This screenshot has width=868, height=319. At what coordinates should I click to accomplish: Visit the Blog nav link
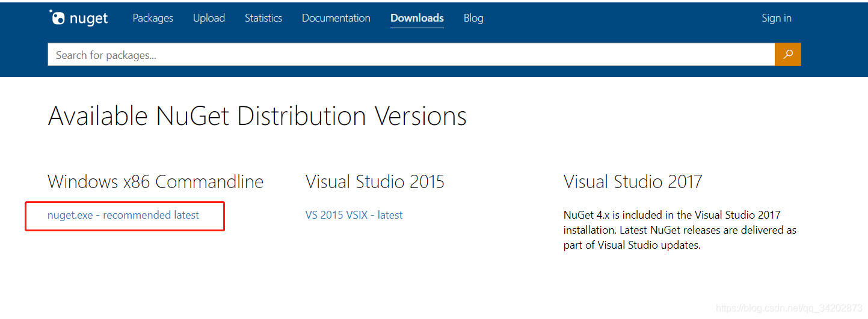[x=473, y=18]
